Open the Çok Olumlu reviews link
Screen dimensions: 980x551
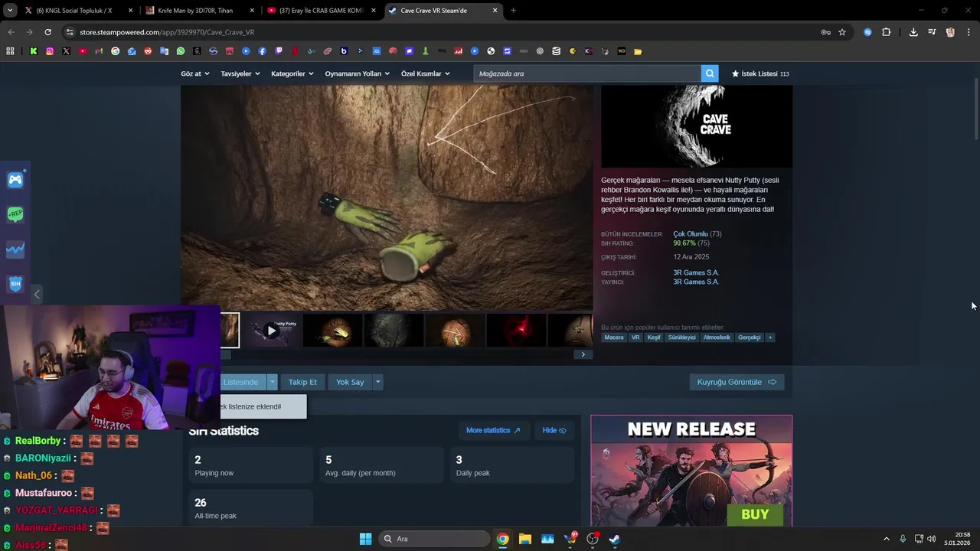tap(691, 234)
